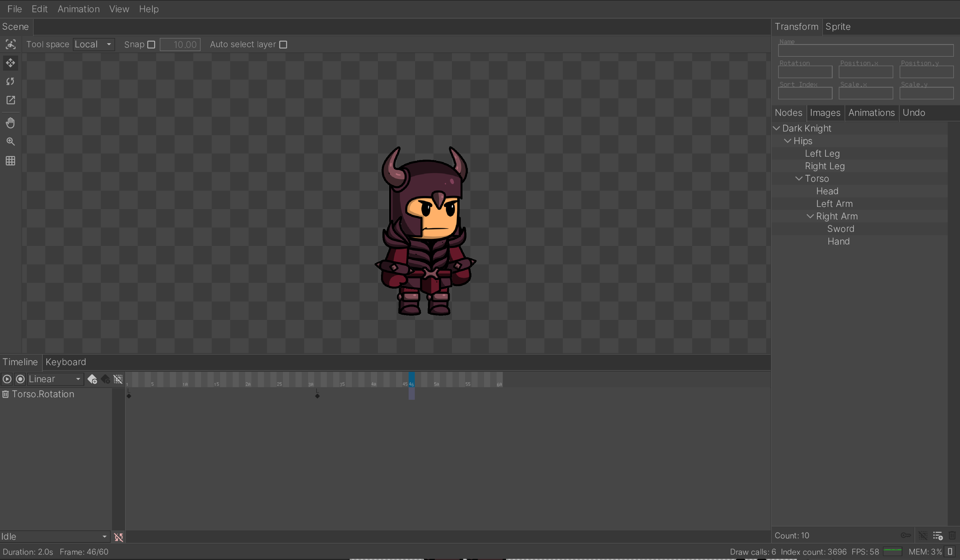Viewport: 960px width, 560px height.
Task: Add a node with list plus icon
Action: tap(938, 536)
